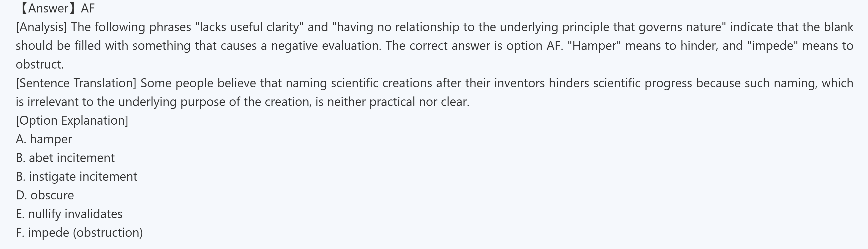The width and height of the screenshot is (868, 249).
Task: Select option D. obscure
Action: [x=45, y=195]
